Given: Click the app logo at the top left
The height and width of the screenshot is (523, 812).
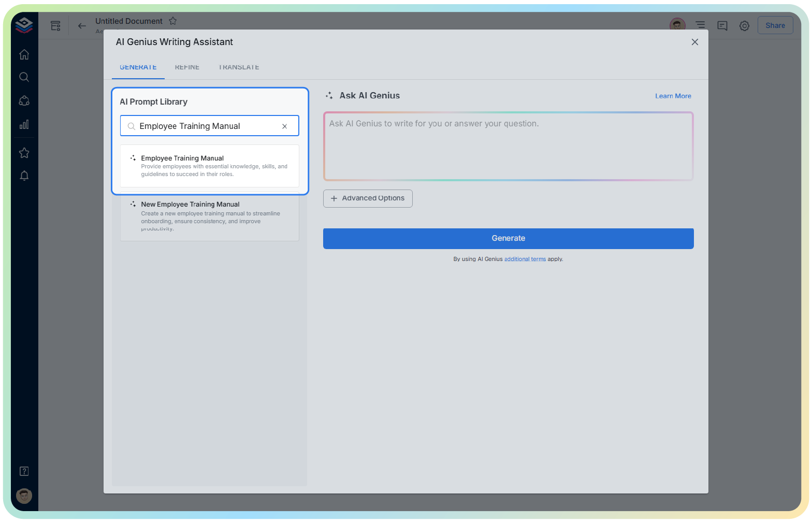Looking at the screenshot, I should tap(24, 25).
